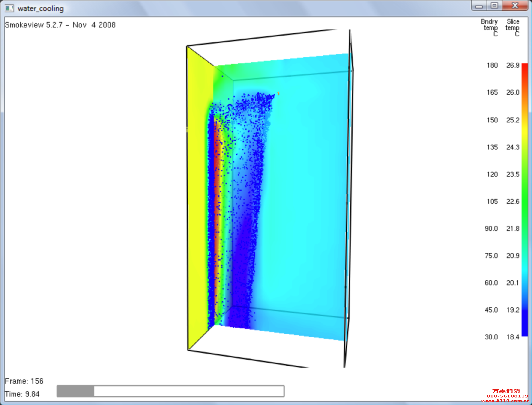This screenshot has height=405, width=532.
Task: Click the 'Time: 9.84' label
Action: click(22, 394)
